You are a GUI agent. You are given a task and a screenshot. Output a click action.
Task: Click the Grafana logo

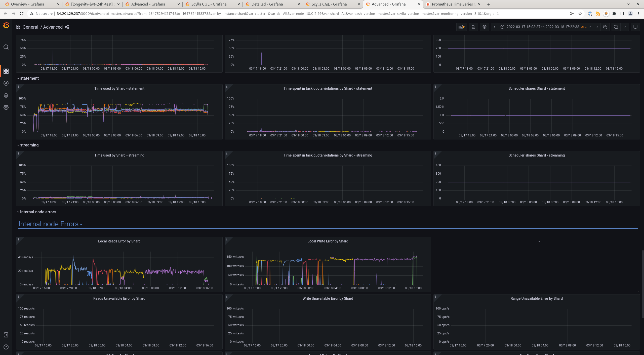(6, 25)
